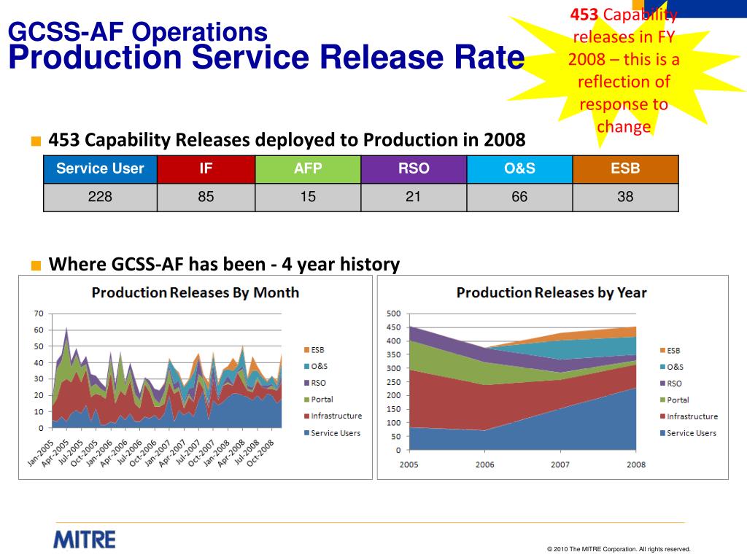The width and height of the screenshot is (747, 560).
Task: Click the Oct-2008 label on monthly axis
Action: pyautogui.click(x=260, y=453)
